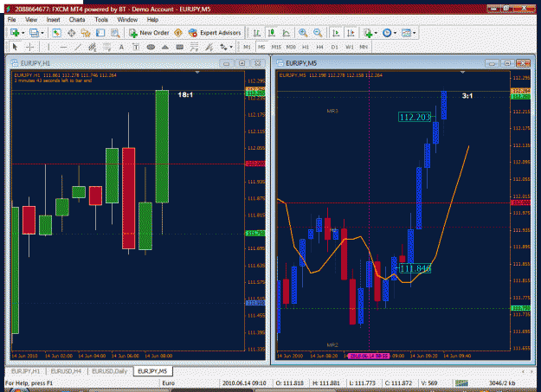541x392 pixels.
Task: Open the Strategy Tester icon
Action: click(x=115, y=33)
